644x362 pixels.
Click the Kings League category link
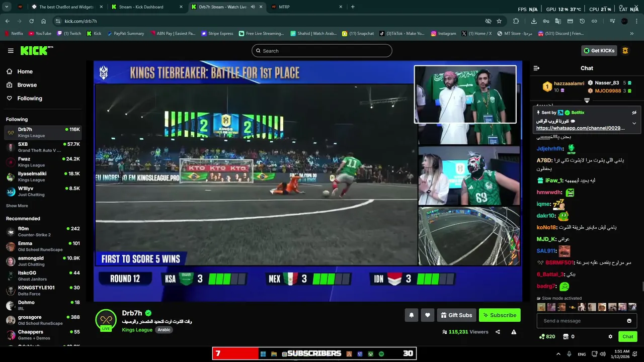click(137, 330)
